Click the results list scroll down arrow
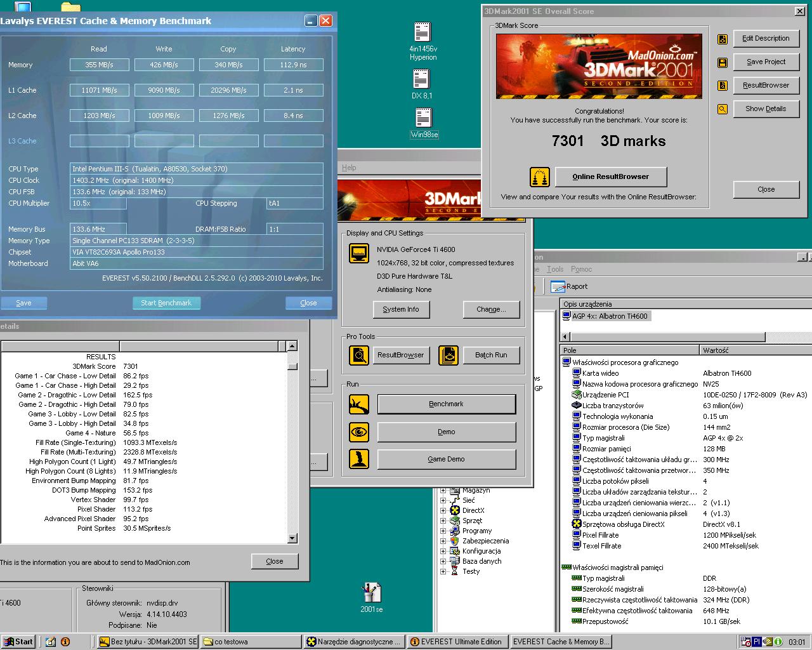Image resolution: width=812 pixels, height=650 pixels. [x=292, y=538]
